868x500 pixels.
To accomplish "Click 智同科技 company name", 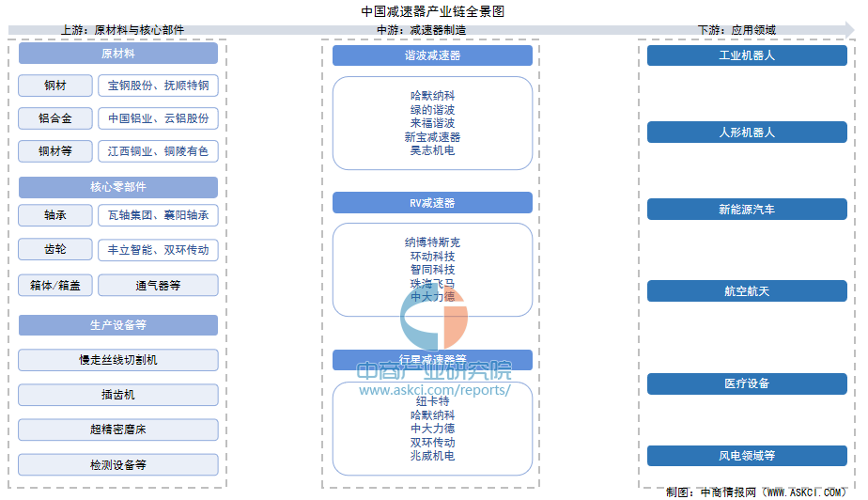I will point(432,270).
